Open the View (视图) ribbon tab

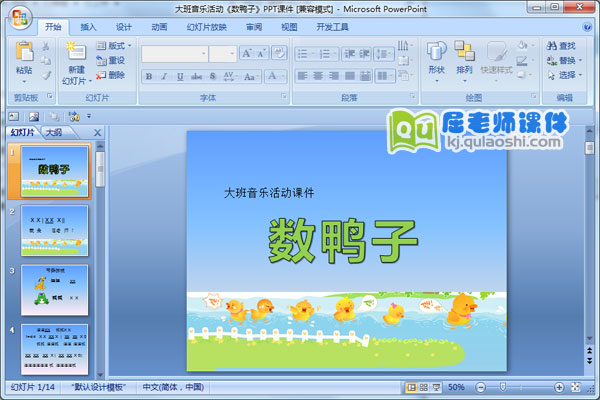(289, 27)
